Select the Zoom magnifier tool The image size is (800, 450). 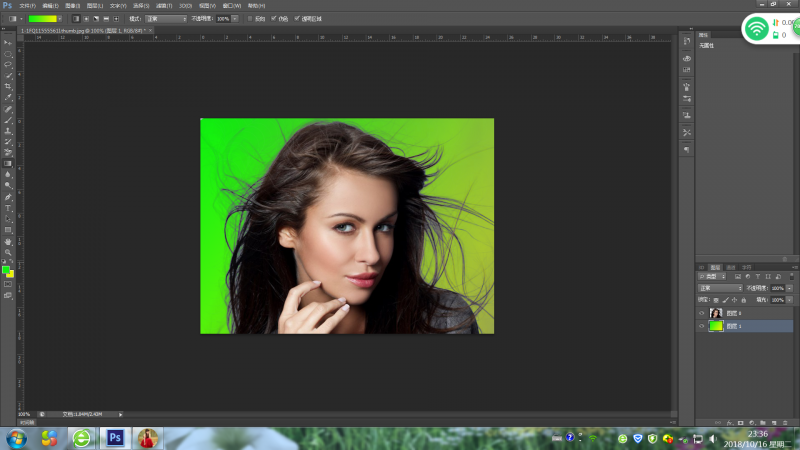[x=8, y=253]
